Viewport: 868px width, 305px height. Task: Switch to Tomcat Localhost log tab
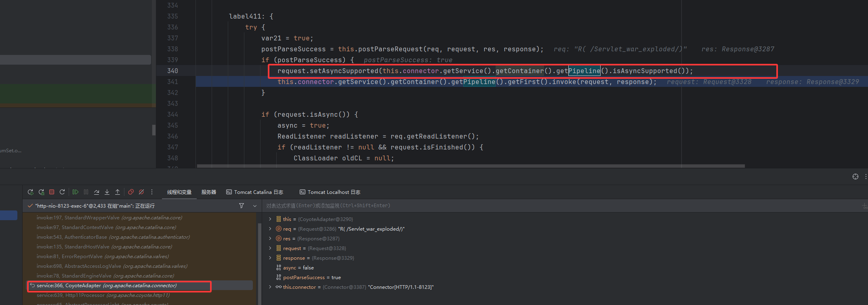click(330, 192)
